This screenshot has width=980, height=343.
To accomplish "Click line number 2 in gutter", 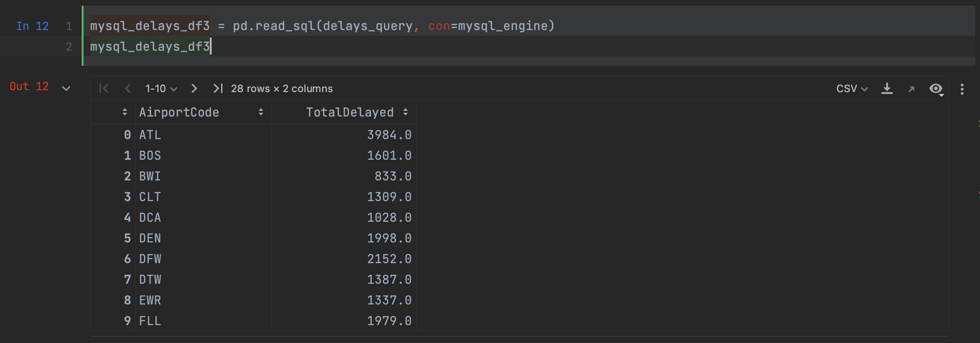I will click(x=69, y=47).
